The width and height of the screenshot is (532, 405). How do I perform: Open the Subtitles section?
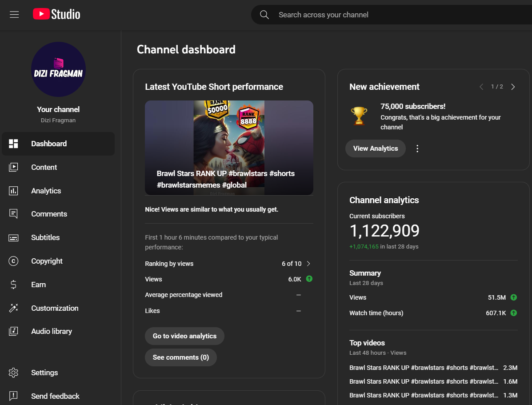(x=45, y=238)
